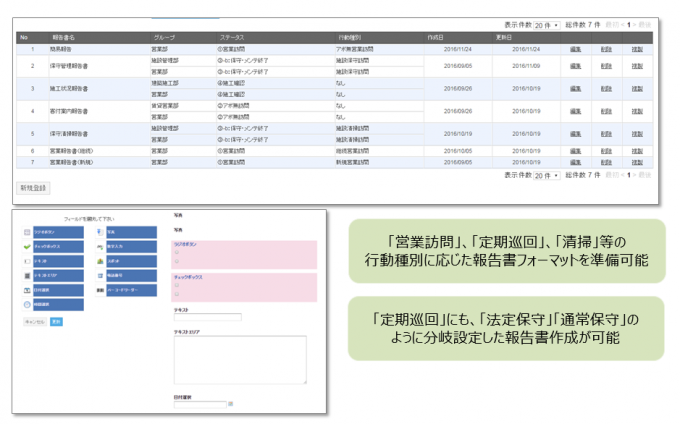Open 編集 for 客付案内報告書 row 4
The image size is (680, 424).
click(x=575, y=111)
